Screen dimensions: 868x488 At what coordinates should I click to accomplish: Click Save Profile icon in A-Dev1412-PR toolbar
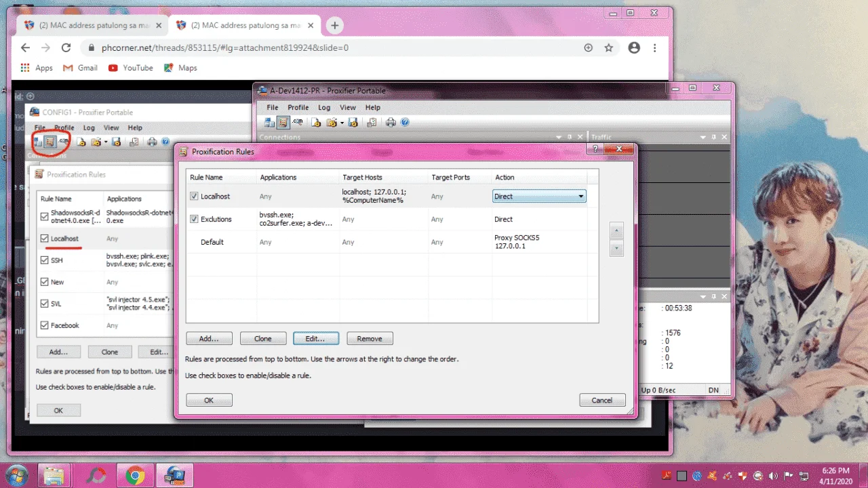(353, 123)
